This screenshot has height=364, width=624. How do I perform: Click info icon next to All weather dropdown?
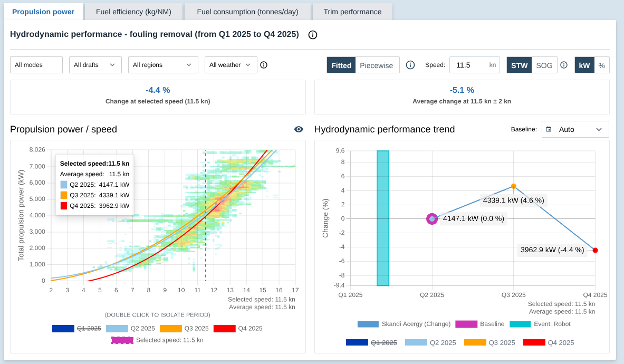pos(263,65)
